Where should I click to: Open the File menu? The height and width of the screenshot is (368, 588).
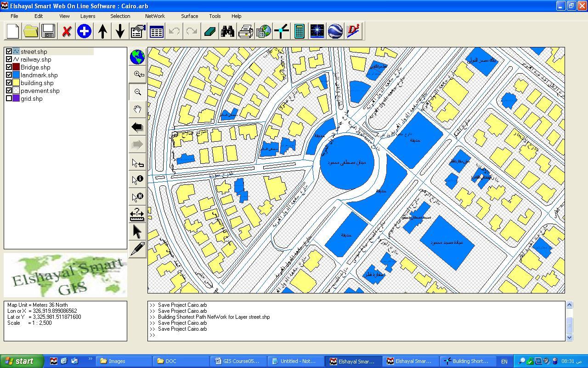[14, 16]
